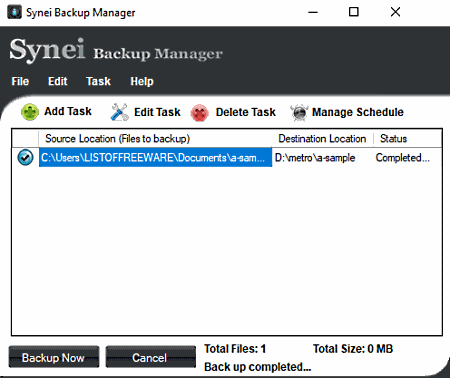Image resolution: width=450 pixels, height=378 pixels.
Task: Open the Task menu
Action: [x=98, y=81]
